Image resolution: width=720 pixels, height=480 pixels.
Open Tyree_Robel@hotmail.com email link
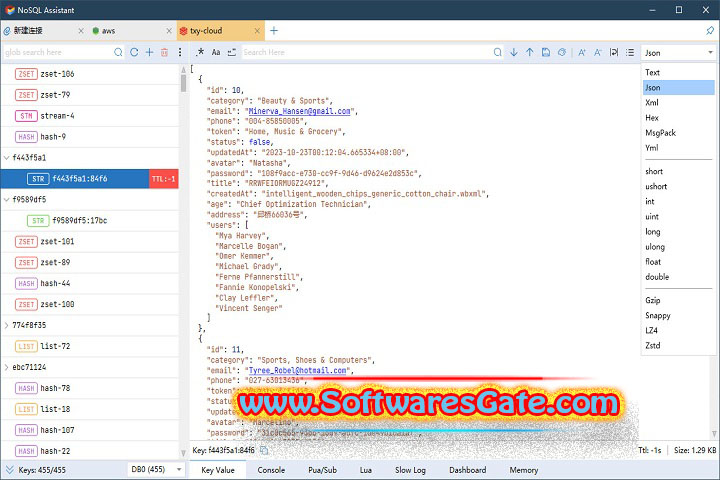(297, 370)
